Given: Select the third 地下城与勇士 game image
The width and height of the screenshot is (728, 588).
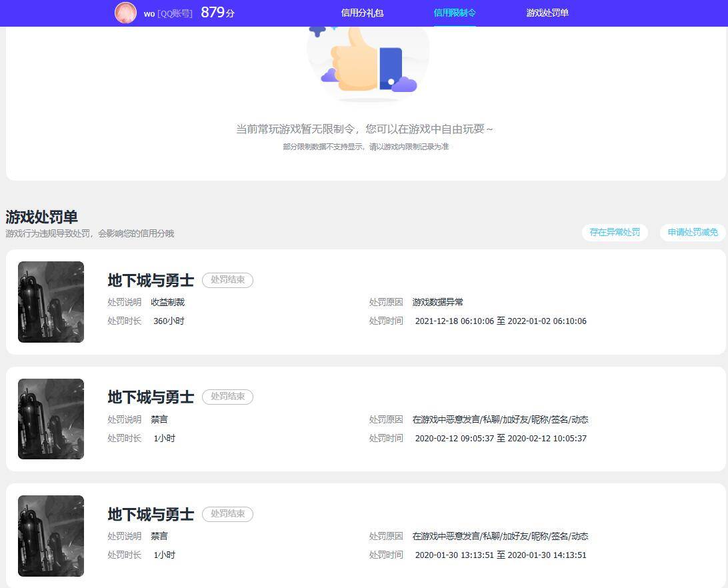Looking at the screenshot, I should coord(51,535).
